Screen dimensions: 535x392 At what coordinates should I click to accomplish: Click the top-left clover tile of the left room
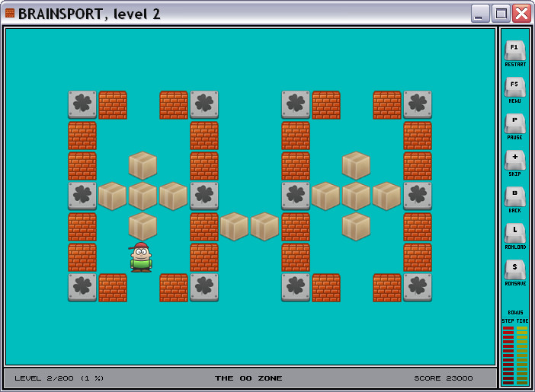[82, 104]
